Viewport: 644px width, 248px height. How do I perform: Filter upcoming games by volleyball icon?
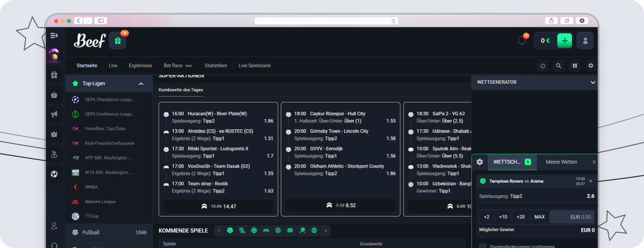tap(278, 231)
